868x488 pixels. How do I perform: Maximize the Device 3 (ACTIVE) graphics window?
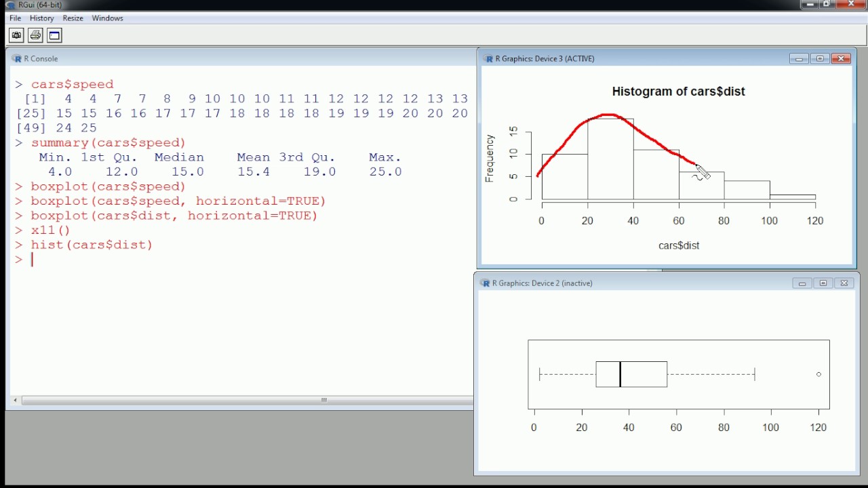[x=820, y=59]
